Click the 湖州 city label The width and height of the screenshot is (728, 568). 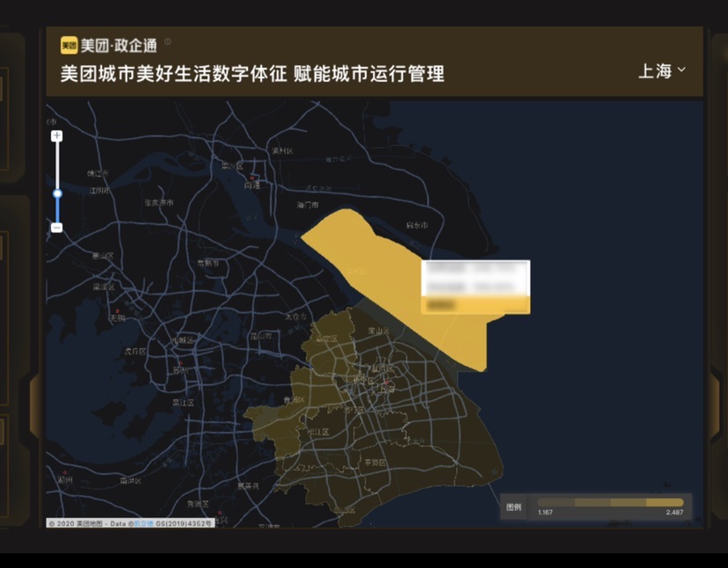point(65,480)
